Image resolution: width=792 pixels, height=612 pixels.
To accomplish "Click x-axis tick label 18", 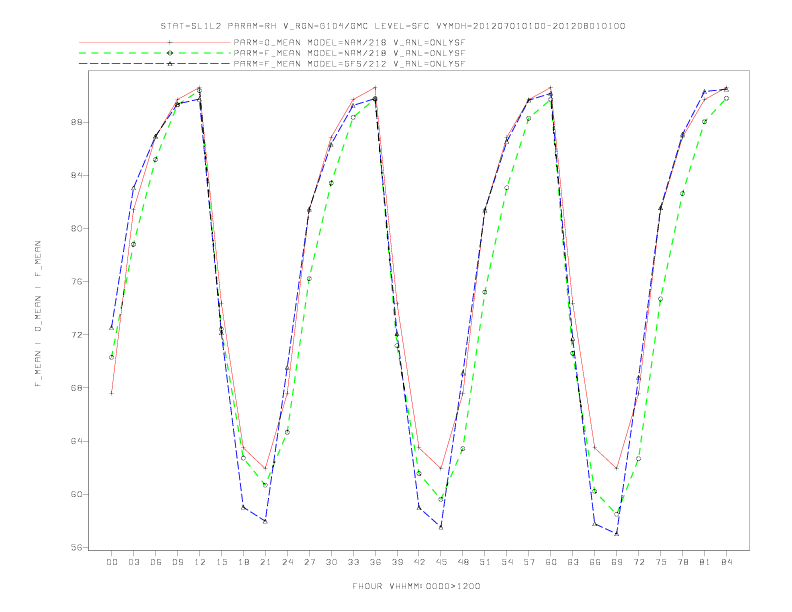I will pos(243,562).
